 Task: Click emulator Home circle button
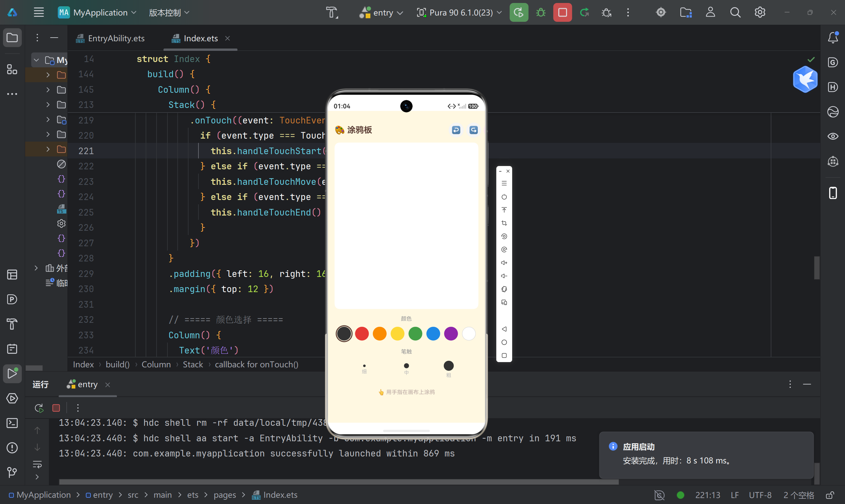(504, 342)
